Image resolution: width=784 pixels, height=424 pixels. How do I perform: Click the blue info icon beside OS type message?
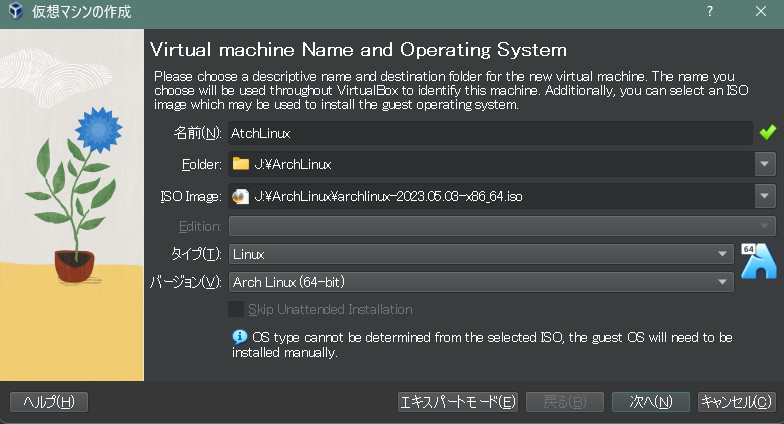[240, 336]
